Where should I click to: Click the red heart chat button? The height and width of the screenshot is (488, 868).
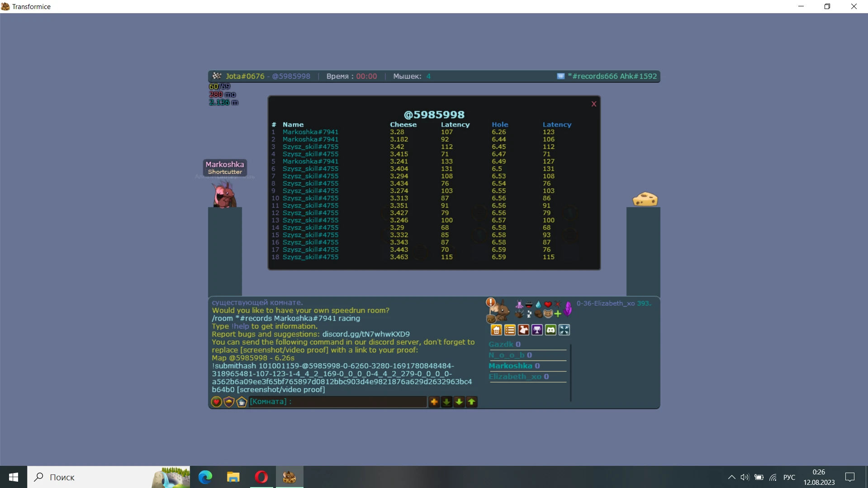pos(216,402)
